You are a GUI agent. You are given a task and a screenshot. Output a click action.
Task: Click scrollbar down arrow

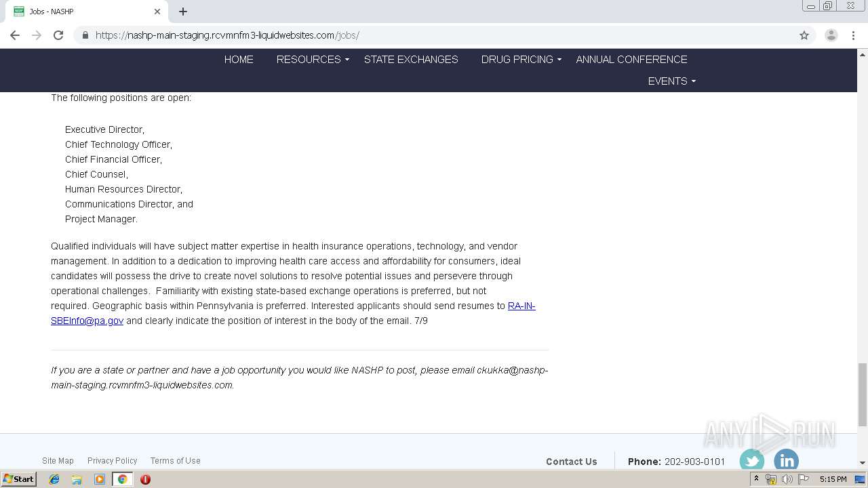(863, 463)
